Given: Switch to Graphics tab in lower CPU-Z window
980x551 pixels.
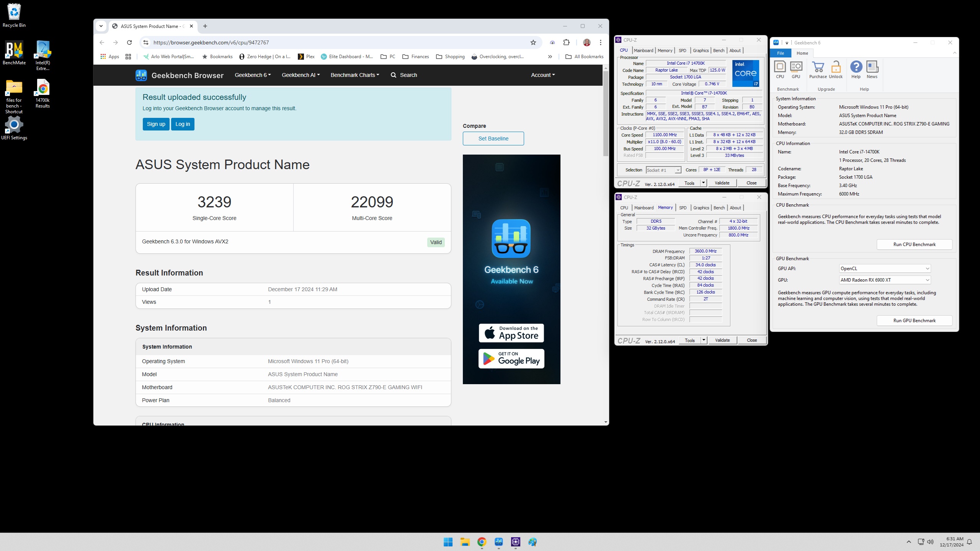Looking at the screenshot, I should click(x=701, y=208).
